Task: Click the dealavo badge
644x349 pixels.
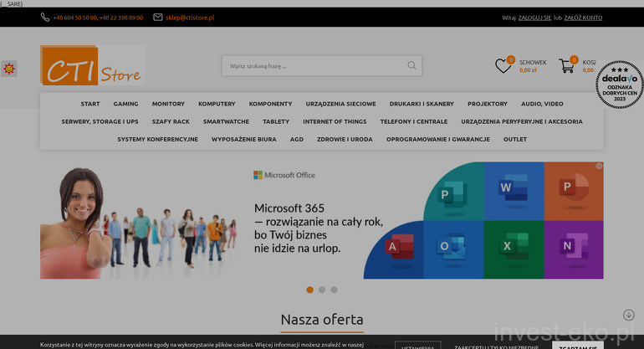Action: click(x=620, y=85)
